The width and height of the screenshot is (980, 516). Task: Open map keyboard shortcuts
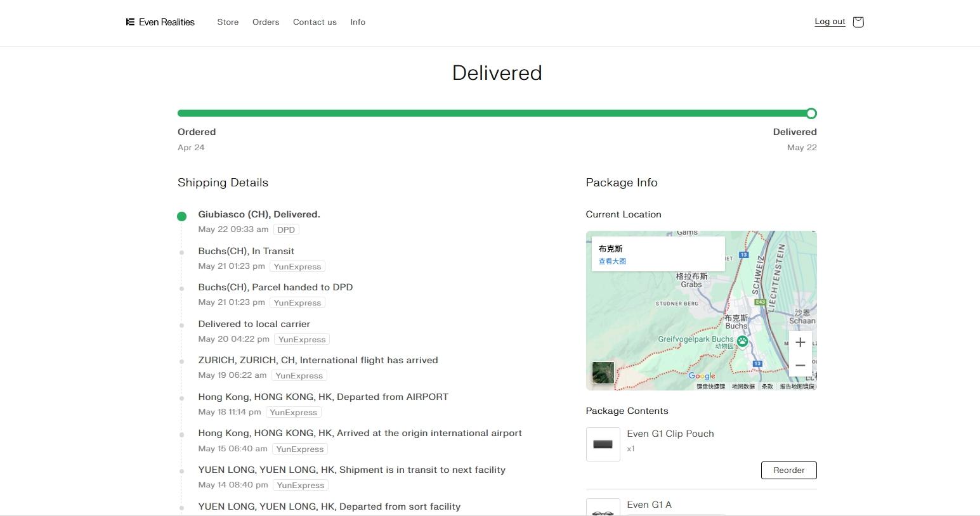[710, 387]
